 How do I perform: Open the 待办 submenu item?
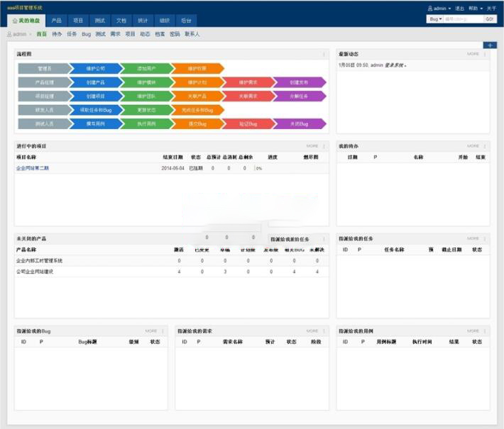point(57,34)
